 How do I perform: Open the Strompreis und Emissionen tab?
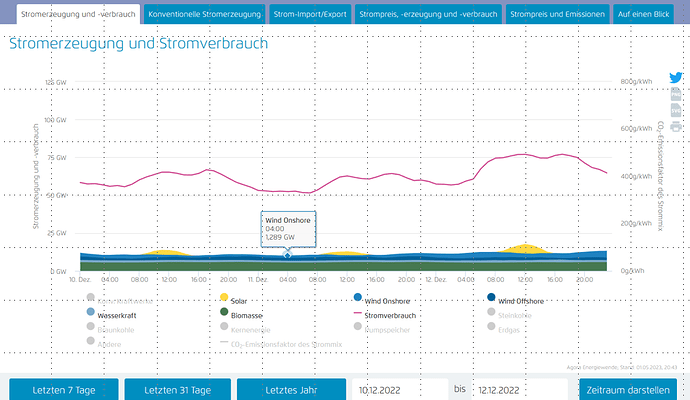(555, 15)
